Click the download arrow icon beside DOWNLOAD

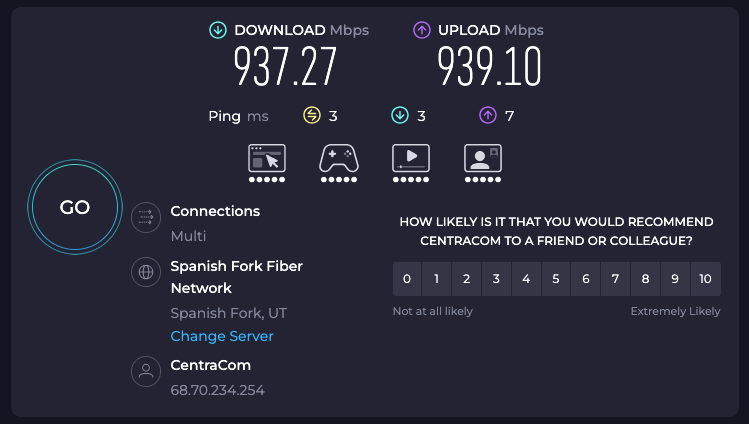tap(217, 31)
